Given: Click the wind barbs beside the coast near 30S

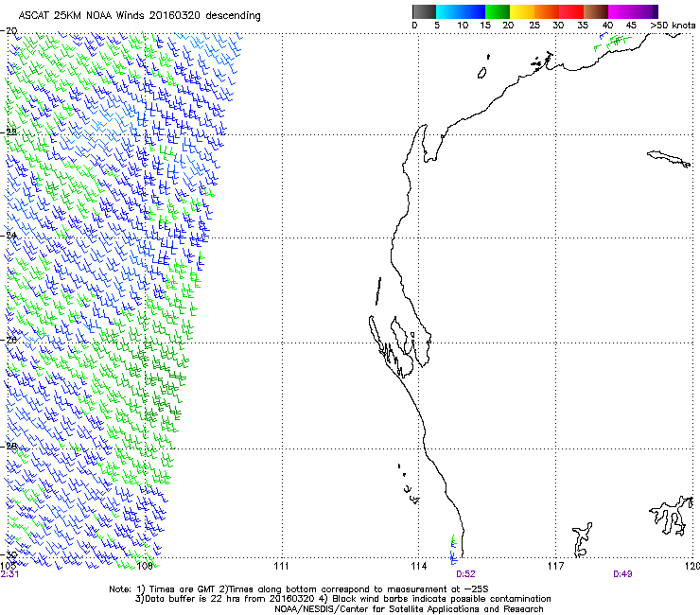Looking at the screenshot, I should 453,549.
